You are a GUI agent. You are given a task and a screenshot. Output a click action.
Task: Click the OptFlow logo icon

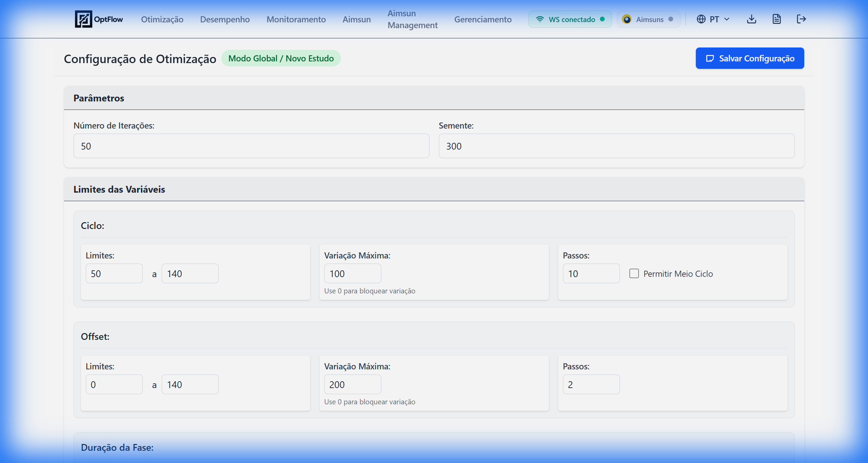83,19
